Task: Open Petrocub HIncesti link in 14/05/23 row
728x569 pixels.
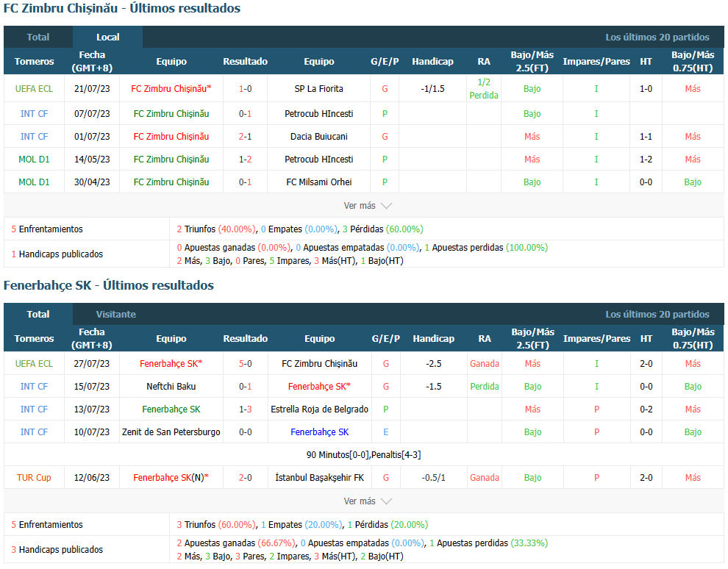Action: coord(319,160)
